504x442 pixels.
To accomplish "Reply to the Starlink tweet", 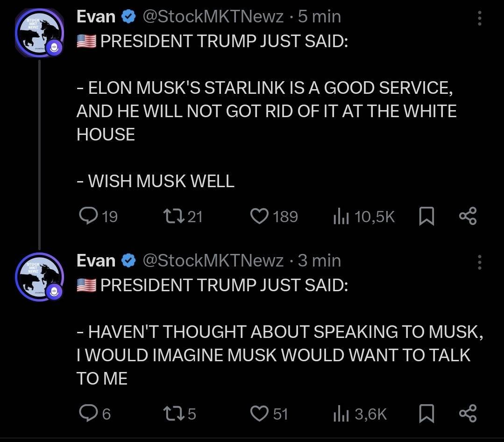I will (x=87, y=216).
